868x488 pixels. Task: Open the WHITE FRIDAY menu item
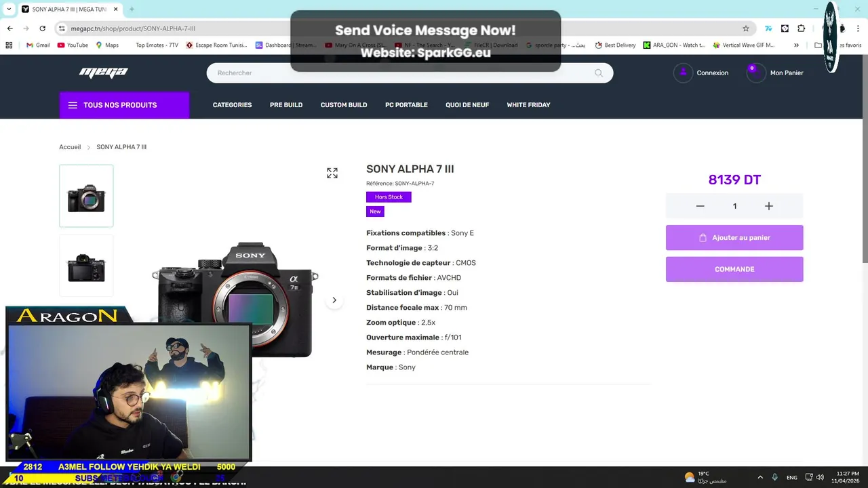tap(528, 105)
